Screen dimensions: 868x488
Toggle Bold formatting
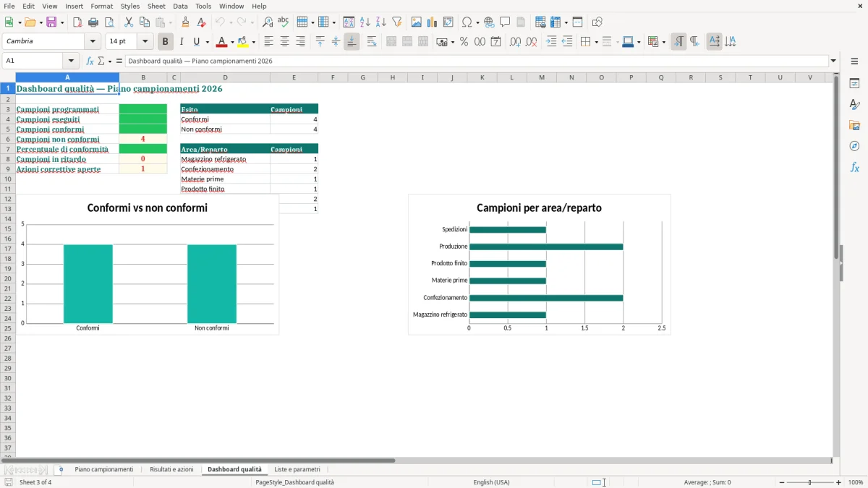[x=166, y=42]
